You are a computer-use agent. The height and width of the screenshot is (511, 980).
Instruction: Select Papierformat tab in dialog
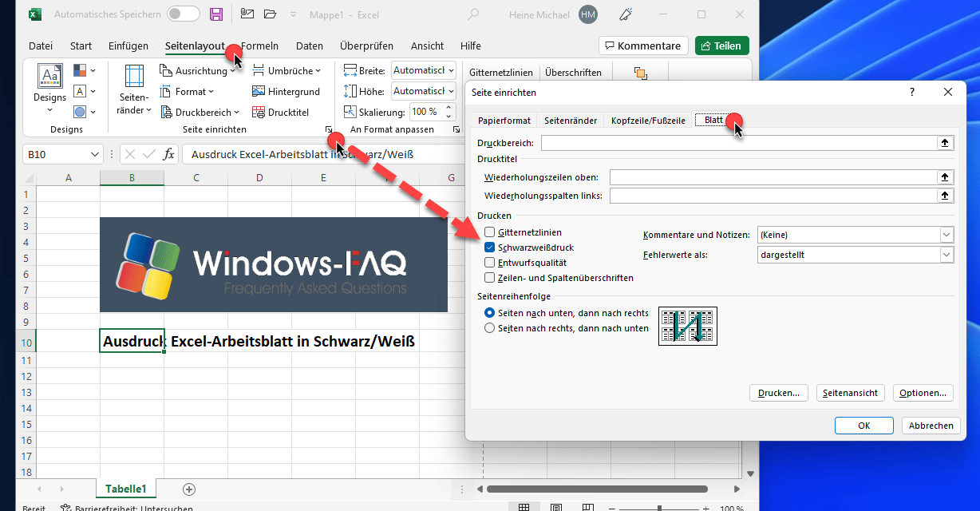504,121
